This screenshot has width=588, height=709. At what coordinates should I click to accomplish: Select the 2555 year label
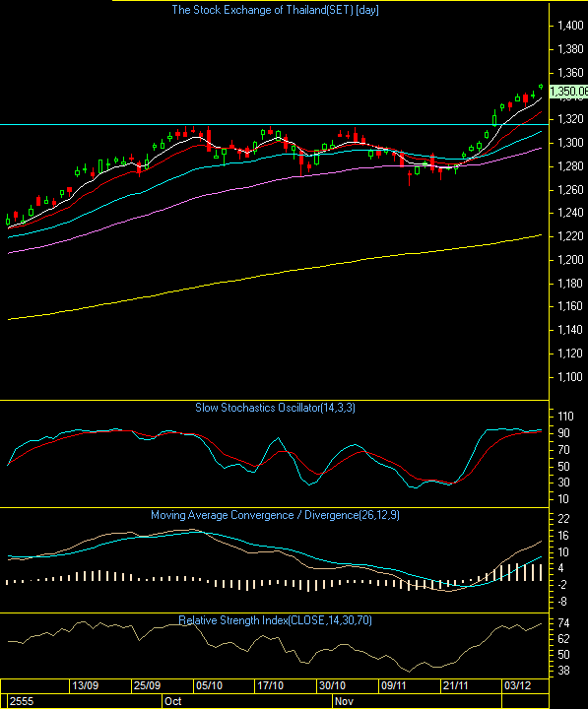pyautogui.click(x=22, y=701)
